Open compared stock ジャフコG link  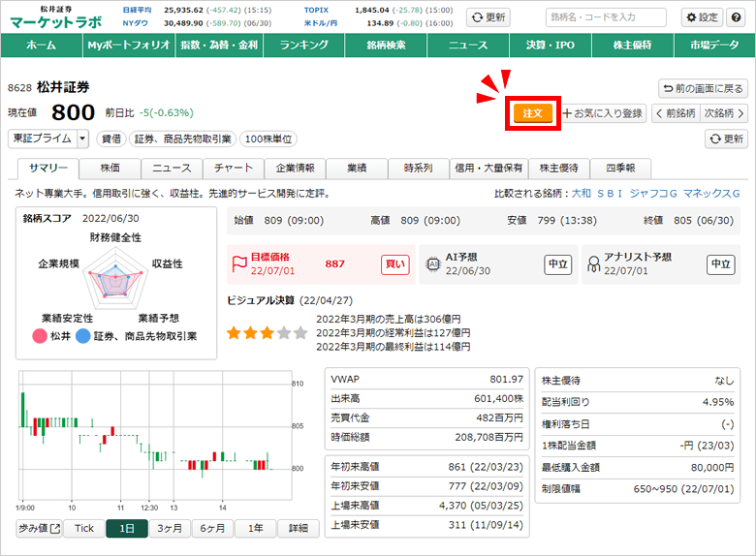point(653,193)
